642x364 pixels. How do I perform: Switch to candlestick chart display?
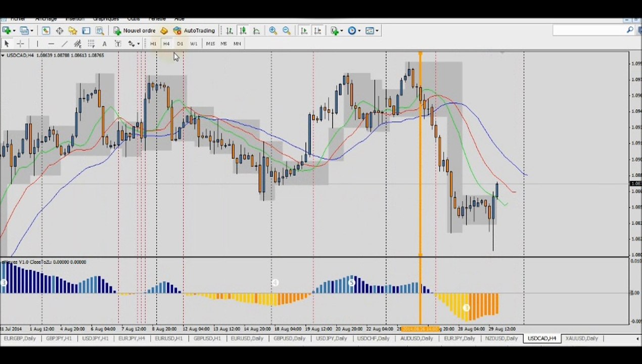243,31
